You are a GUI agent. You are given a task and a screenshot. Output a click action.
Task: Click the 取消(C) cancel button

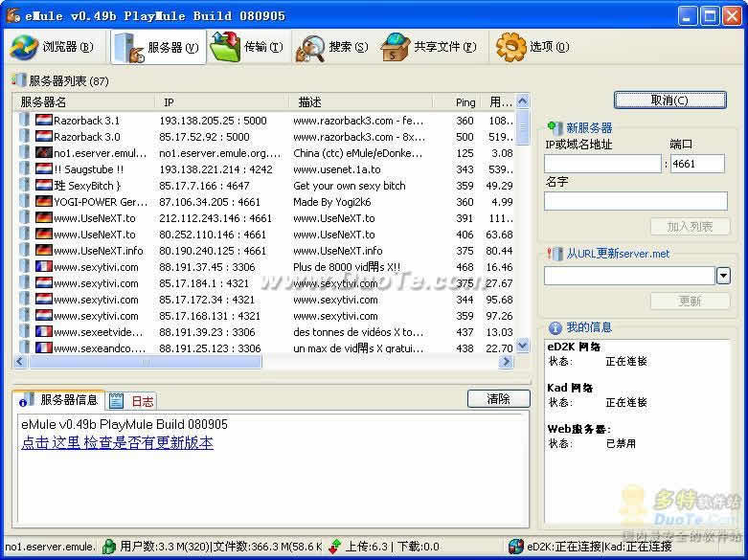pyautogui.click(x=669, y=101)
